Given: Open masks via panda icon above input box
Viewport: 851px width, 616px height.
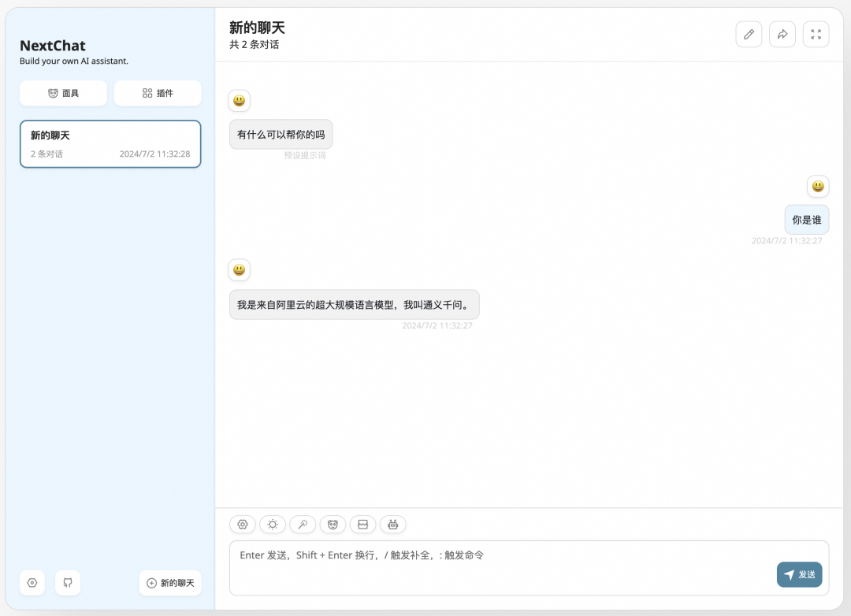Looking at the screenshot, I should pyautogui.click(x=333, y=524).
